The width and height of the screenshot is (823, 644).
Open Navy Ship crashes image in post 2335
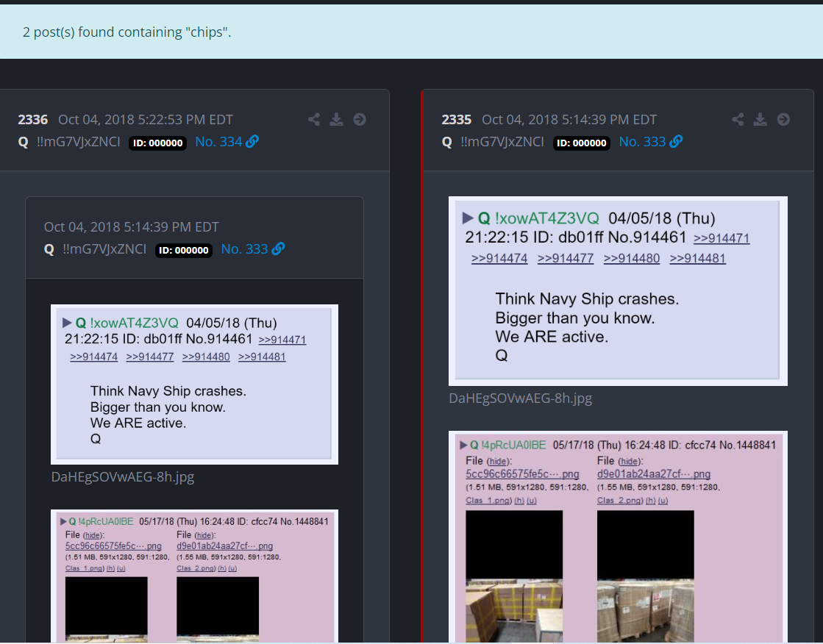[618, 291]
